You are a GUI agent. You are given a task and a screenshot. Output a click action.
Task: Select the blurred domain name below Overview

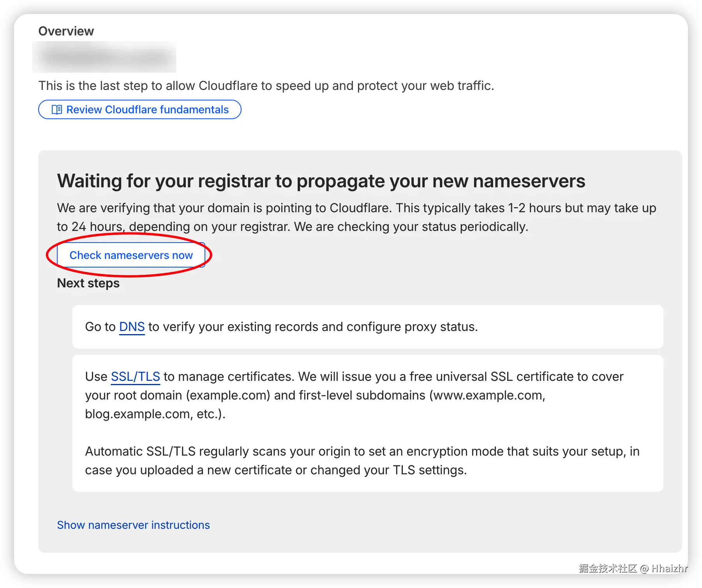[104, 57]
